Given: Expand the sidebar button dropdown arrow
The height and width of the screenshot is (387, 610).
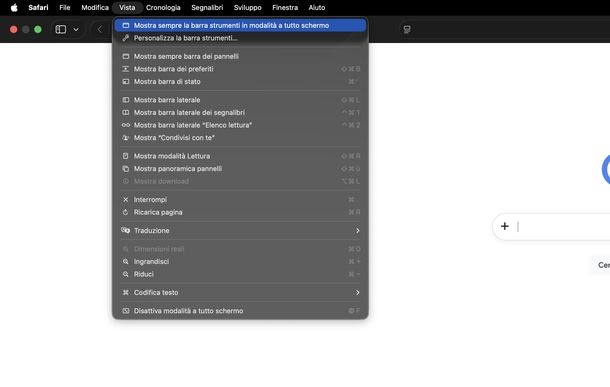Looking at the screenshot, I should 76,30.
